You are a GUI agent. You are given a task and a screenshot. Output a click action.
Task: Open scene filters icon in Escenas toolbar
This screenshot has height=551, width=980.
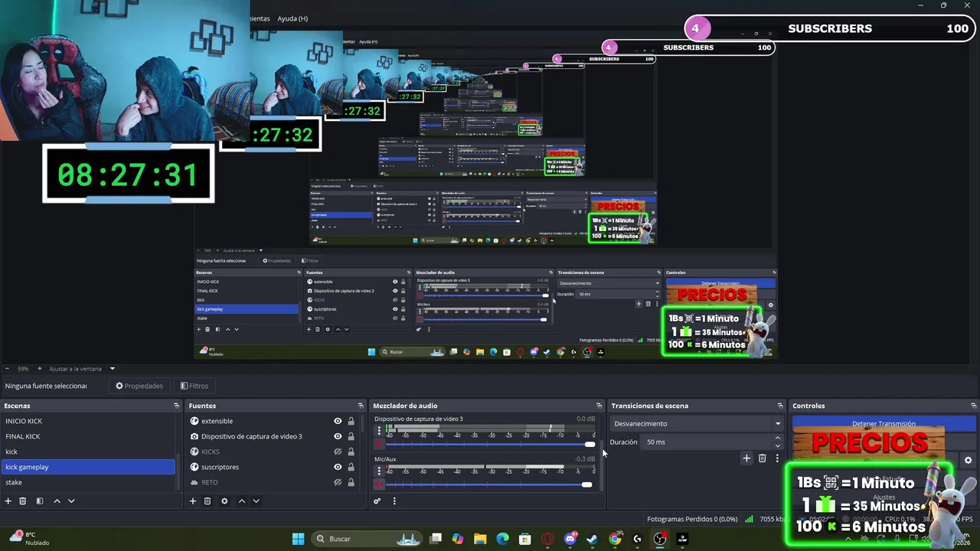(x=40, y=501)
